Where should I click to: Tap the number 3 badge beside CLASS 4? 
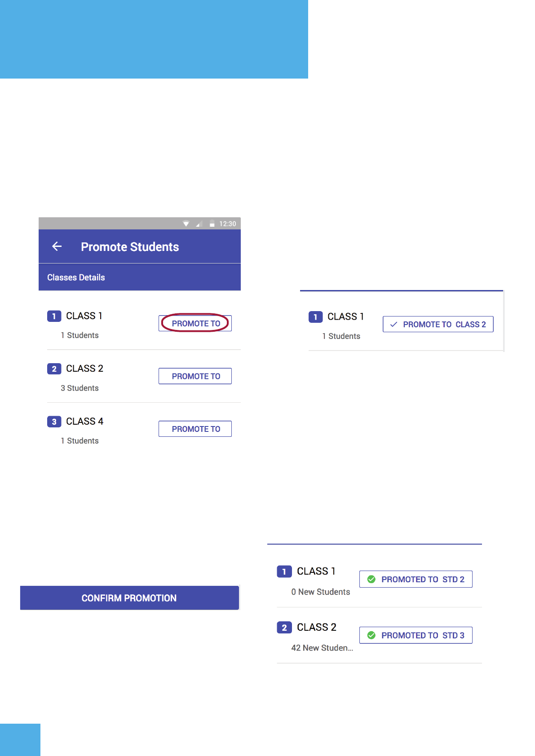pos(54,422)
